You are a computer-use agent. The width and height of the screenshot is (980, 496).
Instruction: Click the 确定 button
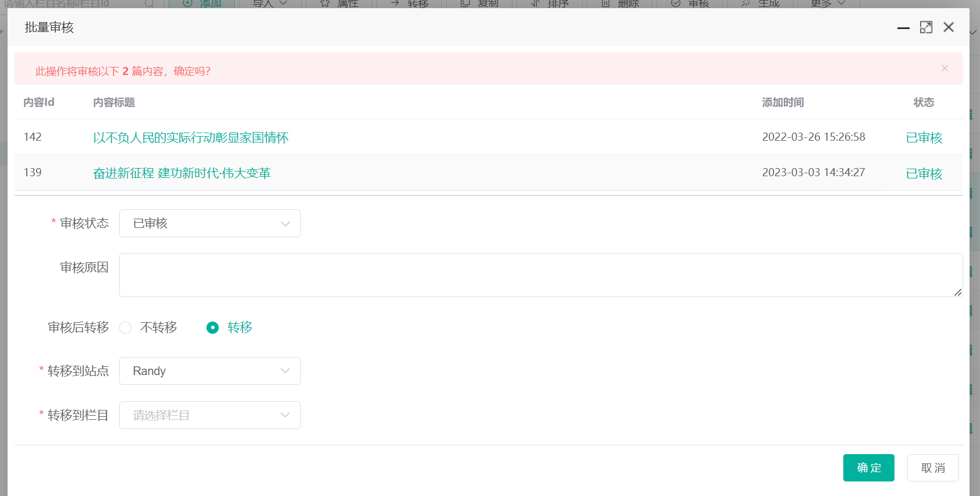pyautogui.click(x=868, y=468)
